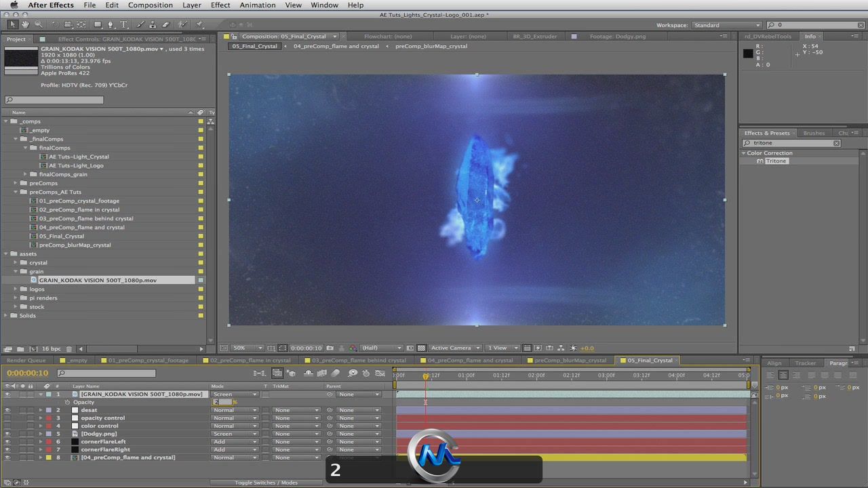Click the timeline current time 0:00:00:10

(x=27, y=373)
